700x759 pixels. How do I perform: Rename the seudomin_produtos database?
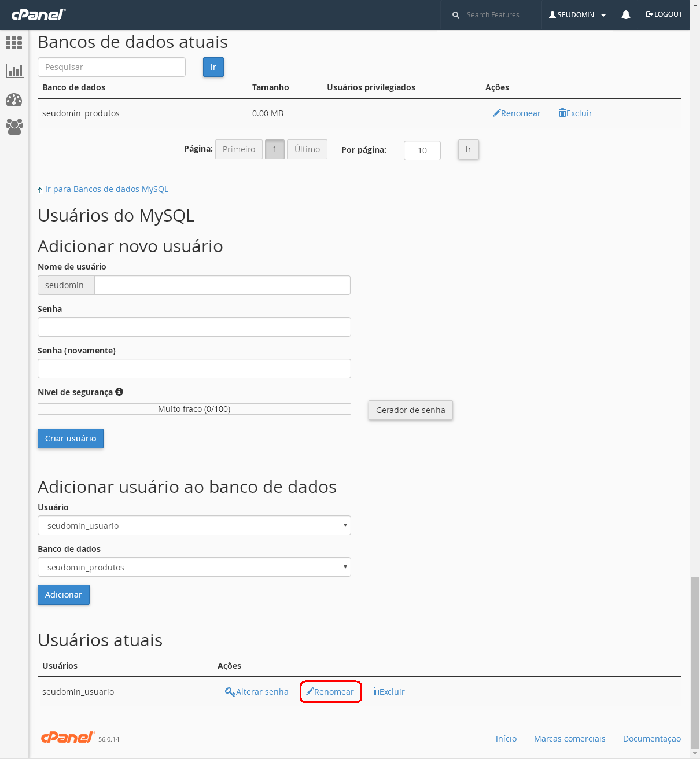point(517,113)
